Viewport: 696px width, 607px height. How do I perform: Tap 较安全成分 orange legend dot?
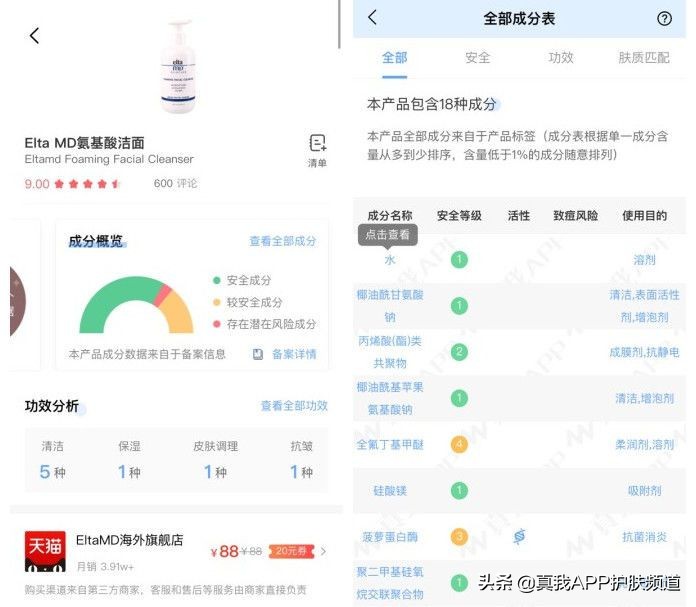(x=217, y=302)
